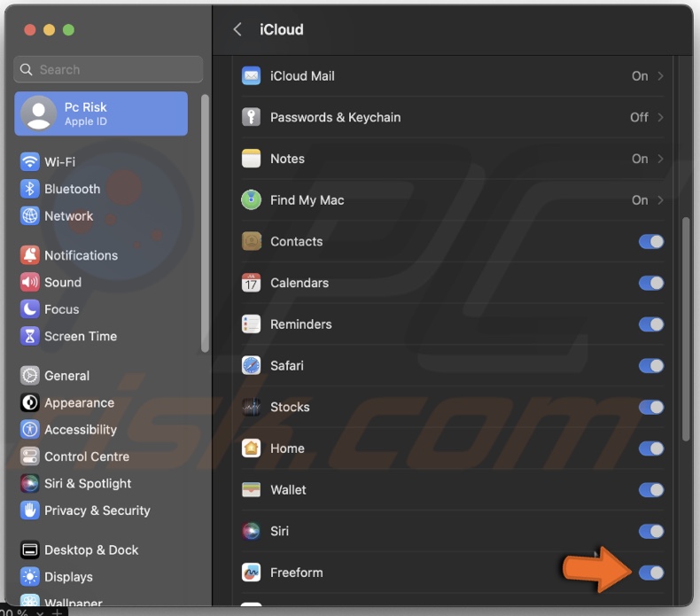Toggle the Stocks switch
The image size is (700, 616).
tap(651, 407)
